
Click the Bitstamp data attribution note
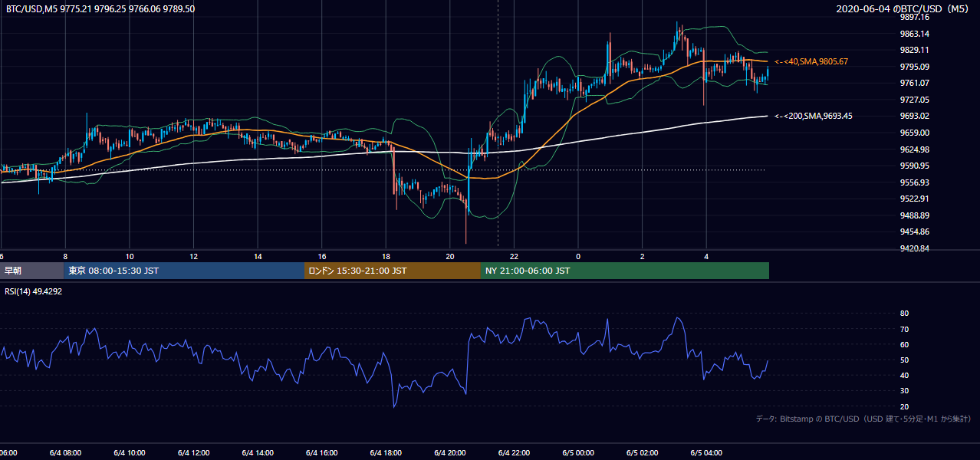pyautogui.click(x=863, y=419)
